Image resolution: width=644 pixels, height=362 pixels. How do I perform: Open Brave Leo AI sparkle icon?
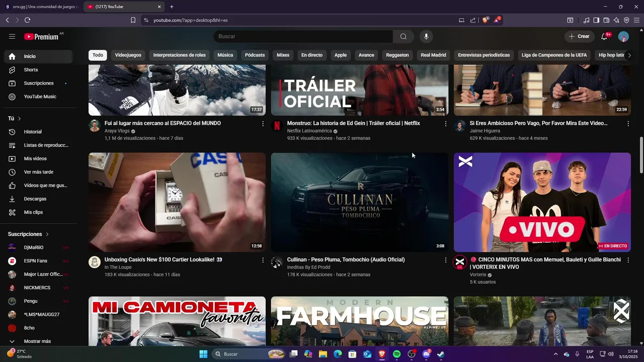(616, 20)
